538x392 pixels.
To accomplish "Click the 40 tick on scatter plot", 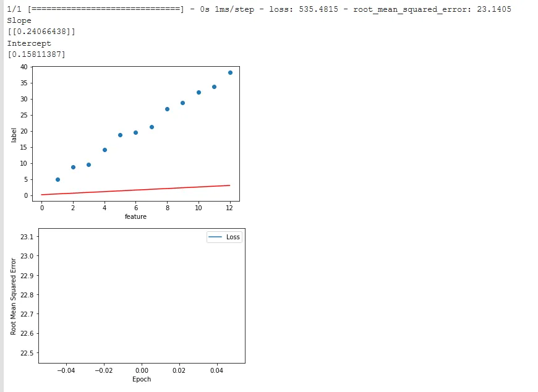I will [24, 67].
